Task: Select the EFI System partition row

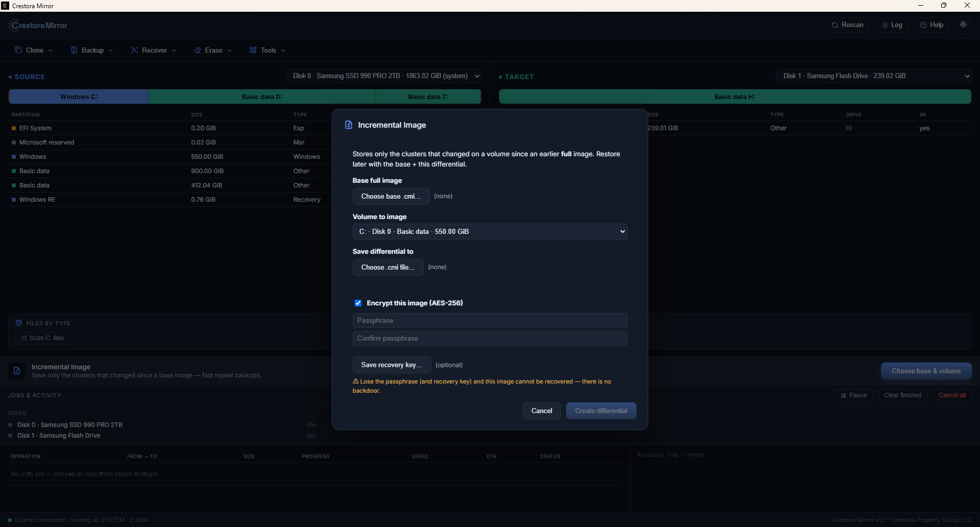Action: (x=170, y=128)
